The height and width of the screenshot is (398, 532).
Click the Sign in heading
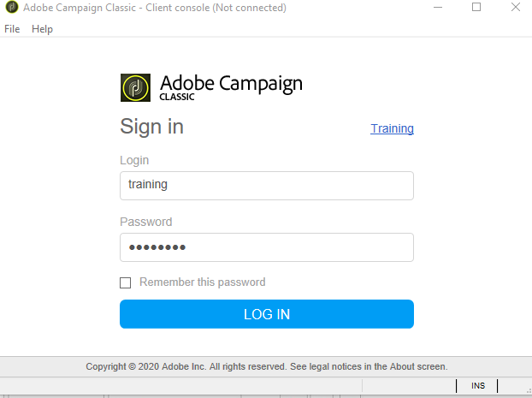[151, 128]
